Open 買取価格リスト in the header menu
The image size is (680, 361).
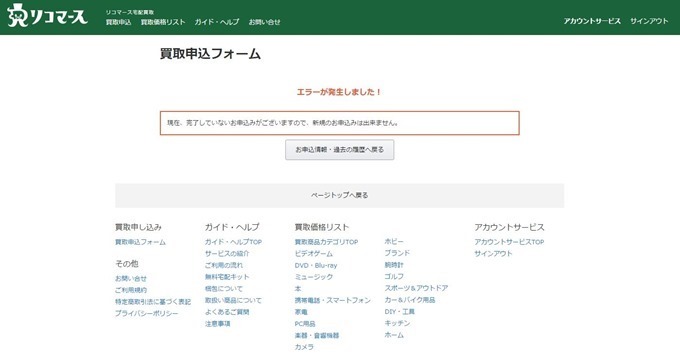[x=163, y=22]
